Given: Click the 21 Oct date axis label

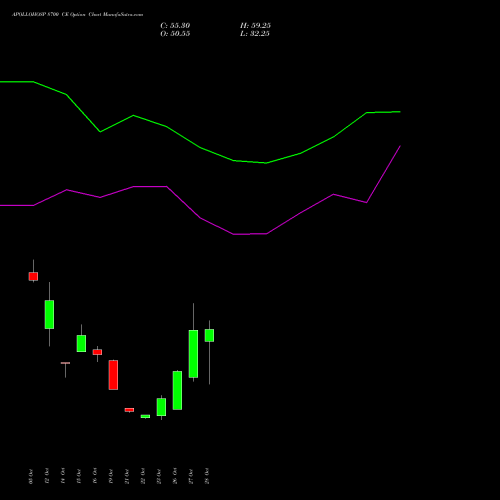Looking at the screenshot, I should coord(127,476).
